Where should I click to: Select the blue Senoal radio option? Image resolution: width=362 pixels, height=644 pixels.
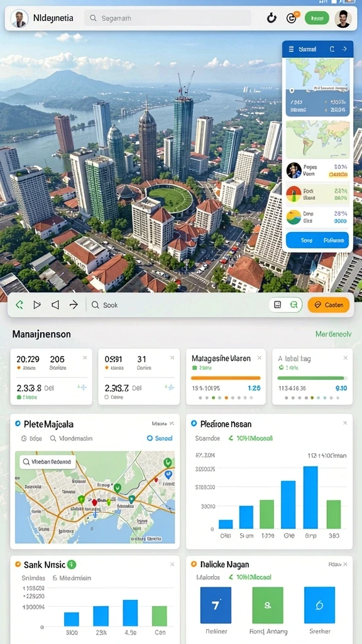pyautogui.click(x=160, y=438)
